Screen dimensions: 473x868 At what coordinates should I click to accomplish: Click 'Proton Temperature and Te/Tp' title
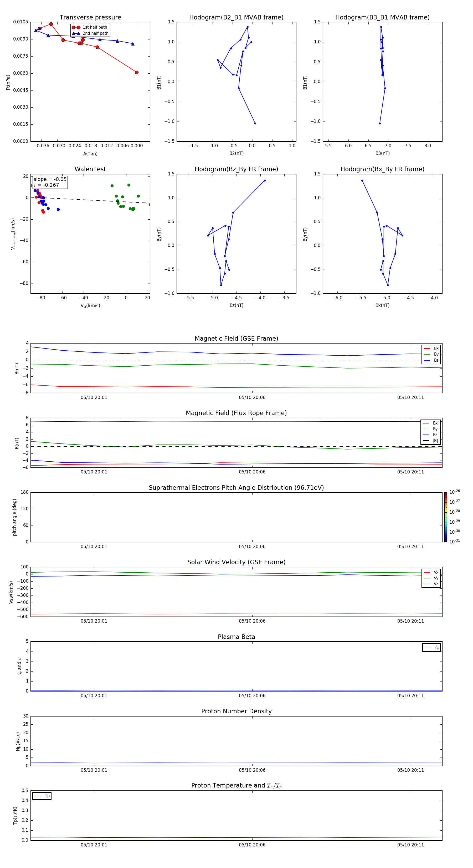point(236,786)
